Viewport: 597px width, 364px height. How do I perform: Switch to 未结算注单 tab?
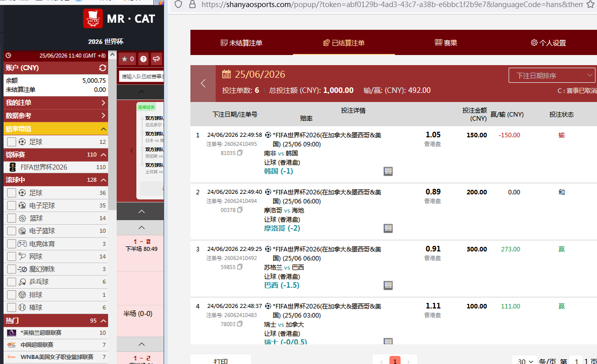(x=241, y=42)
